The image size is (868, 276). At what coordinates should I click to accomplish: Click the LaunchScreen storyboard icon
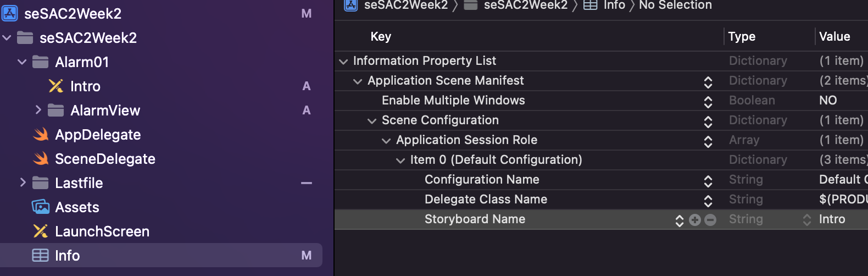coord(41,231)
